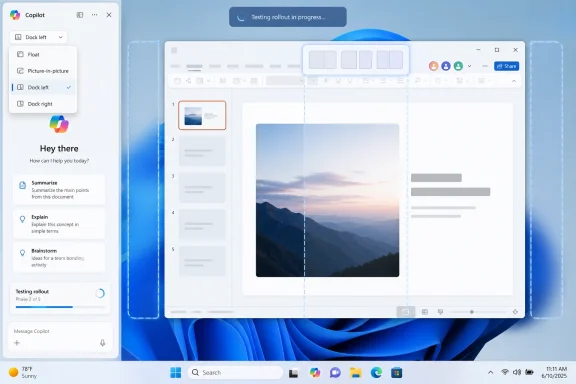
Task: Select the Picture-in-picture option
Action: click(43, 71)
